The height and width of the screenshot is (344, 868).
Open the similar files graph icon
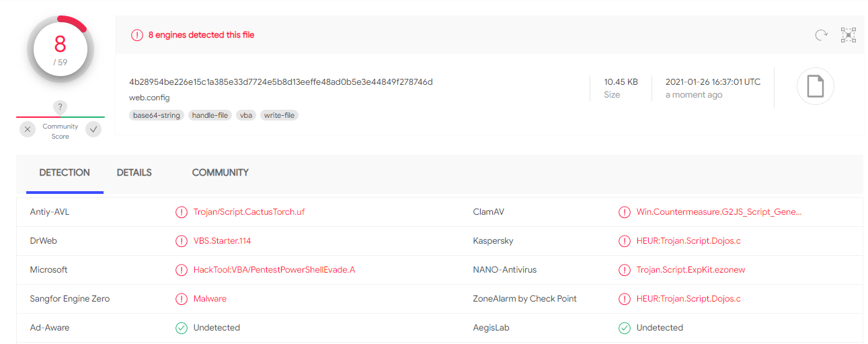pyautogui.click(x=849, y=35)
